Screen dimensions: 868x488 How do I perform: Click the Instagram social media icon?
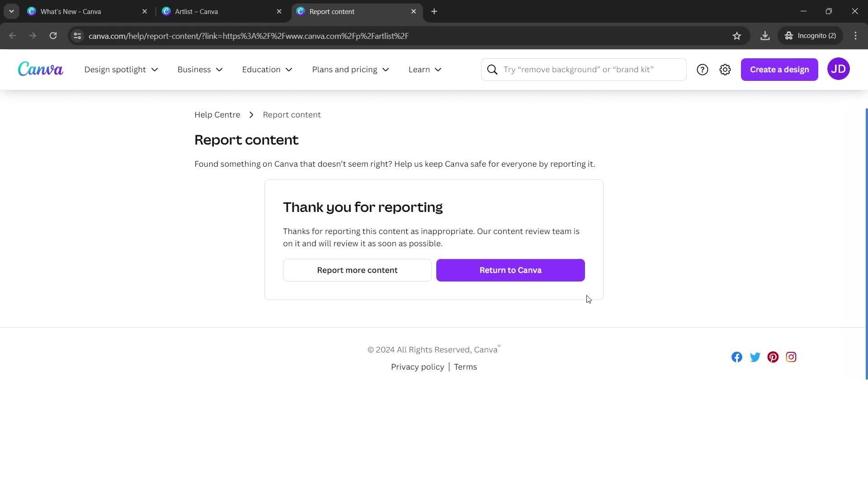pos(791,357)
